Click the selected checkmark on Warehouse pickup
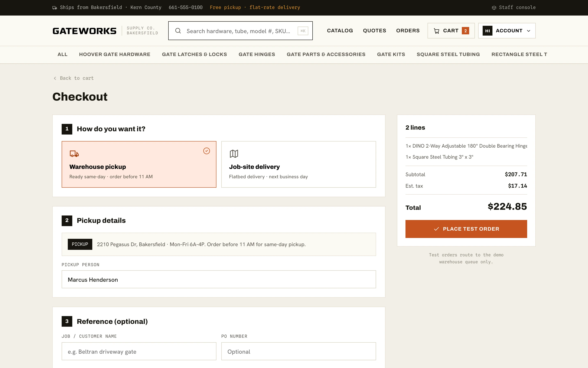The width and height of the screenshot is (588, 368). tap(207, 151)
